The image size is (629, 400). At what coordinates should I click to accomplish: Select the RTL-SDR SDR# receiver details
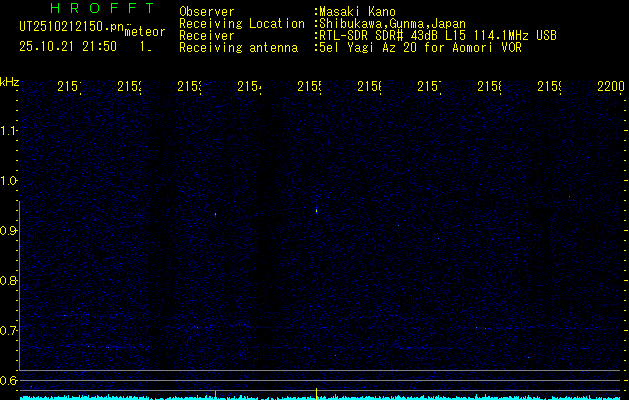[438, 36]
